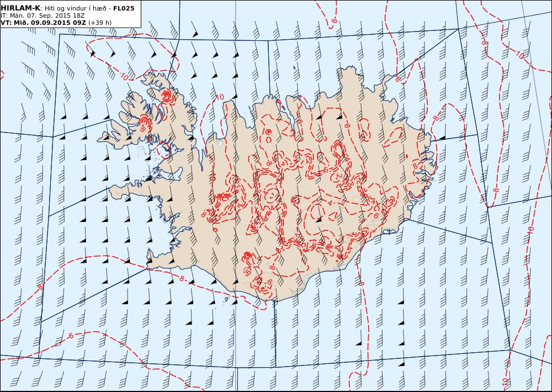This screenshot has width=552, height=392.
Task: Click the '(+39 h)' forecast offset text
Action: pos(100,23)
